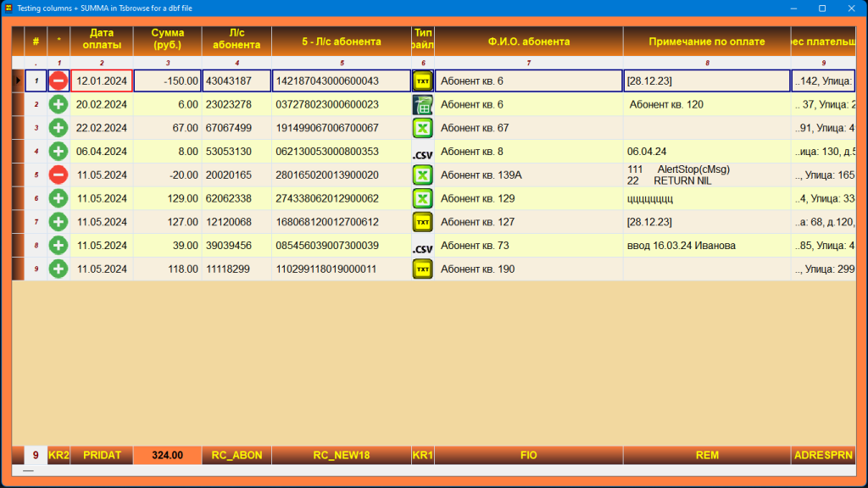Click the REM footer cell

tap(707, 455)
